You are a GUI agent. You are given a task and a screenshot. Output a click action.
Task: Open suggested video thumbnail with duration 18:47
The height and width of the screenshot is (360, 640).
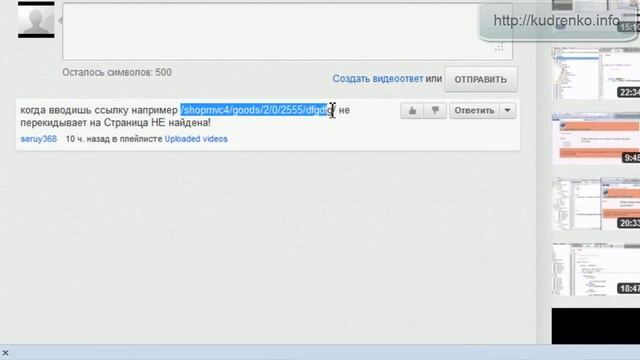pyautogui.click(x=596, y=269)
